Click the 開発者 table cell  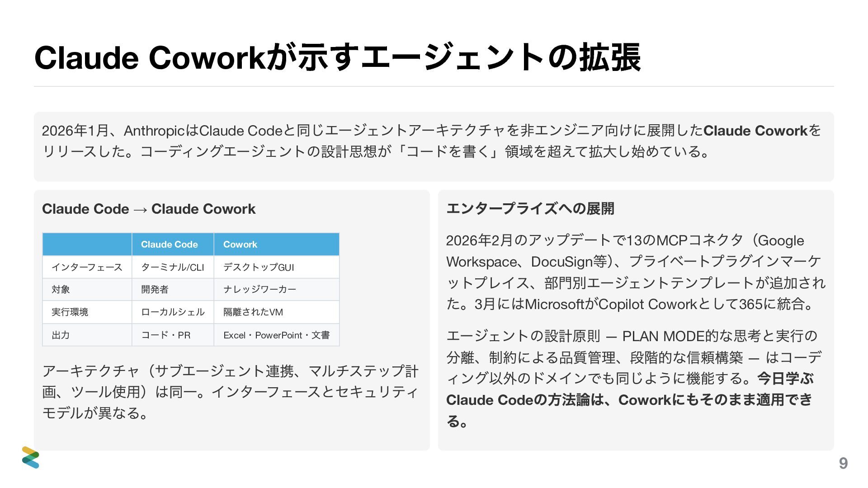point(155,289)
